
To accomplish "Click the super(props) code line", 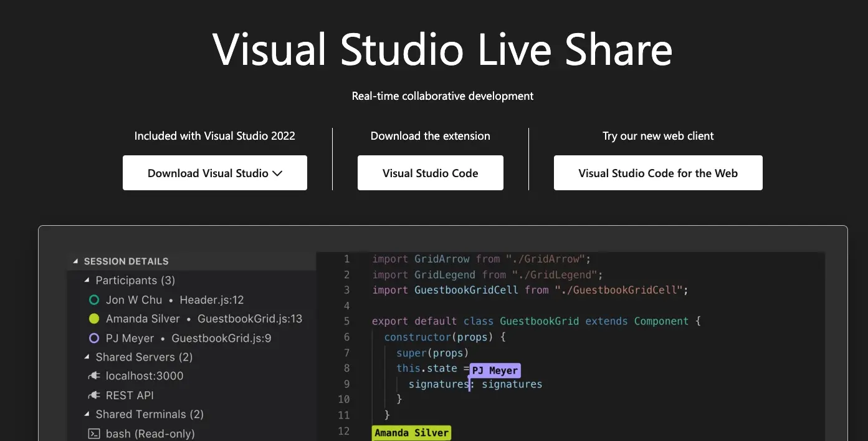I will pyautogui.click(x=432, y=352).
